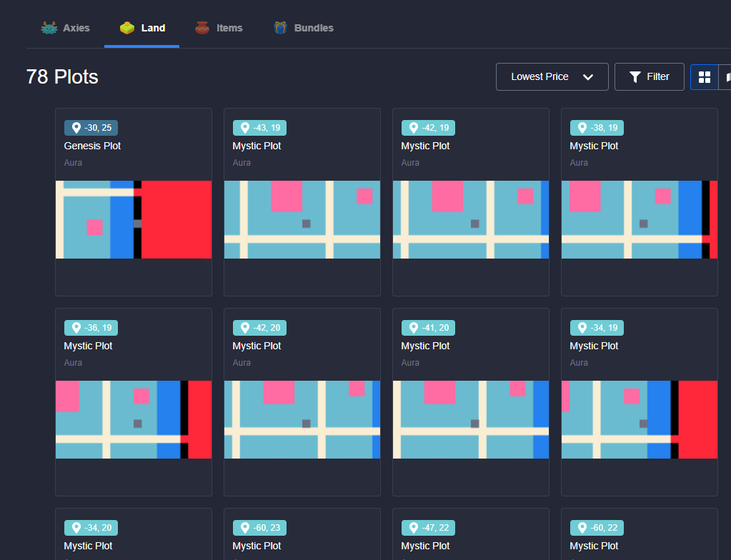Viewport: 731px width, 560px height.
Task: Click the -47, 22 location badge
Action: 429,527
